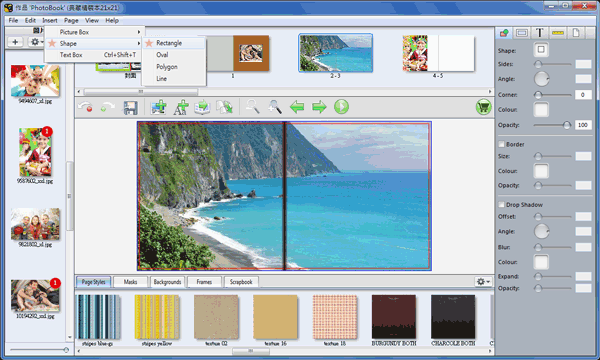Viewport: 600px width, 360px height.
Task: Open the Help menu
Action: [112, 20]
